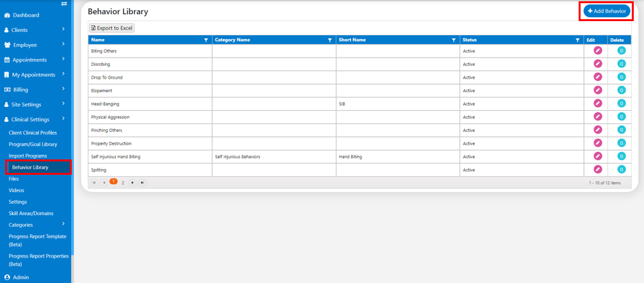Select the SIB short name cell

tap(398, 104)
